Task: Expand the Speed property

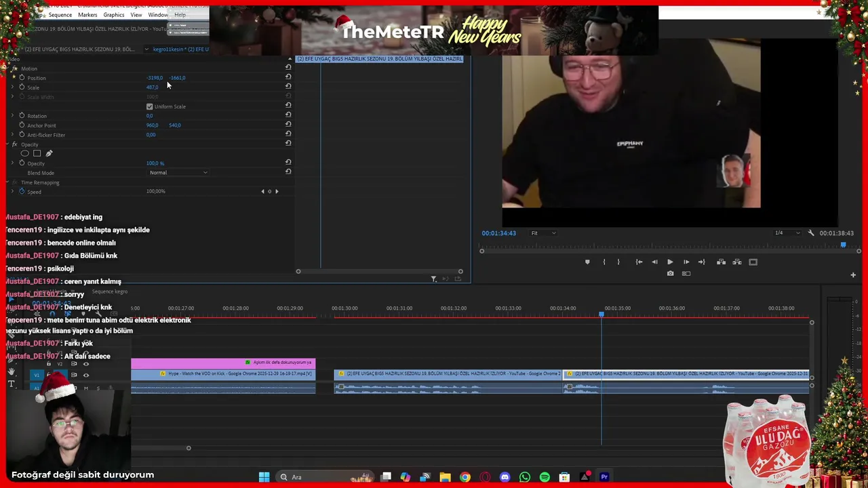Action: tap(12, 191)
